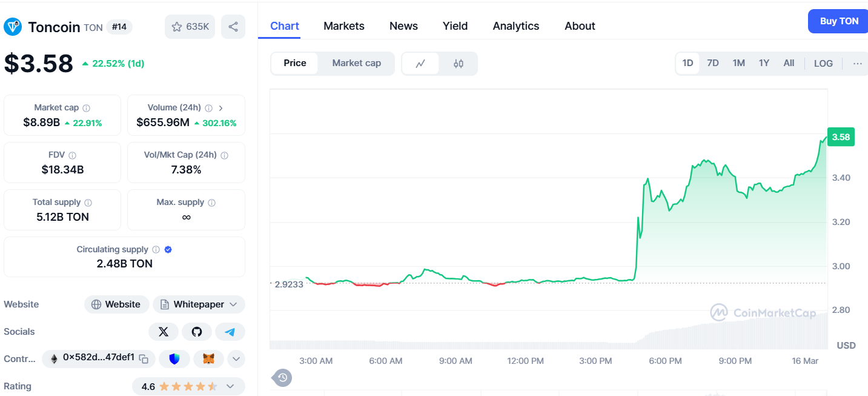Click the history clock icon below chart
This screenshot has height=396, width=868.
coord(282,378)
